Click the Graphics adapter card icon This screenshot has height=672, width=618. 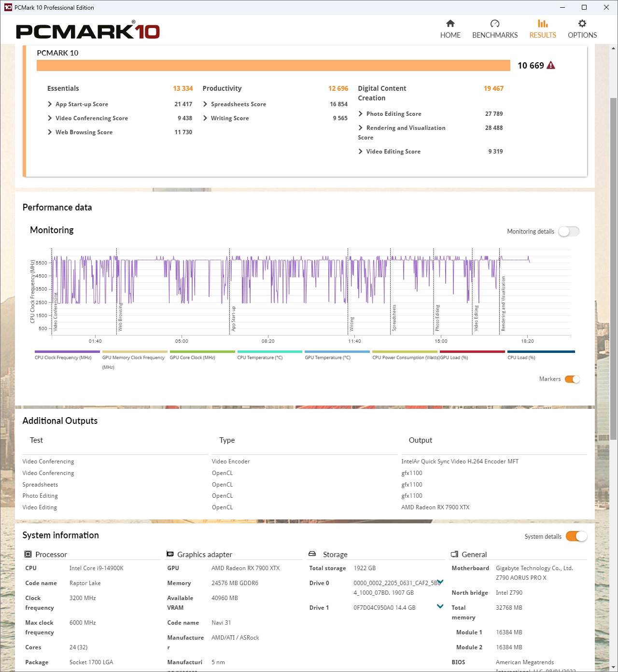click(170, 554)
